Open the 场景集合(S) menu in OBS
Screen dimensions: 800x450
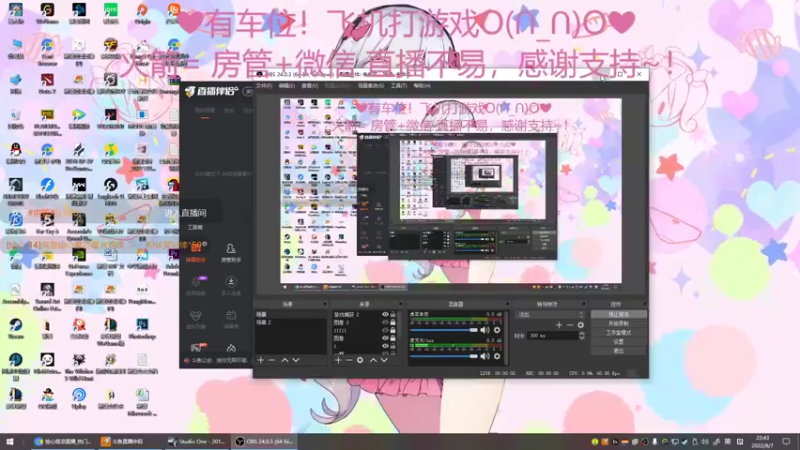[371, 86]
